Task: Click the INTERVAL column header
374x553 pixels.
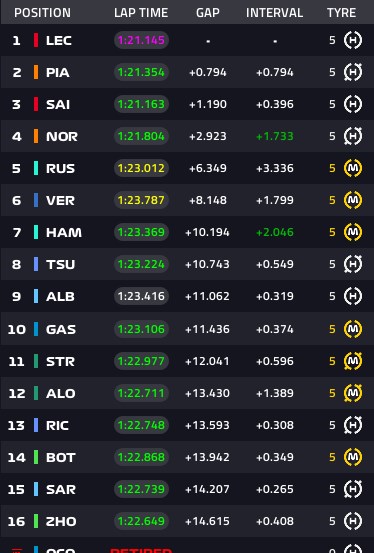Action: [275, 13]
